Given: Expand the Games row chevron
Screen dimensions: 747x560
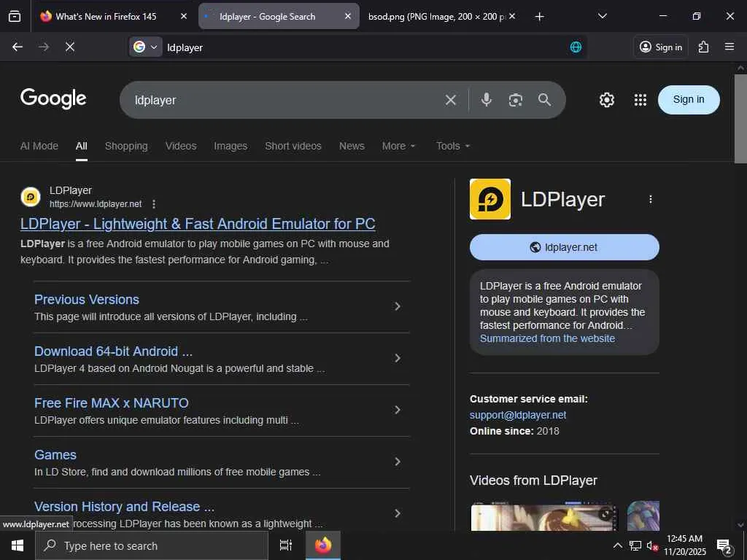Looking at the screenshot, I should (398, 462).
